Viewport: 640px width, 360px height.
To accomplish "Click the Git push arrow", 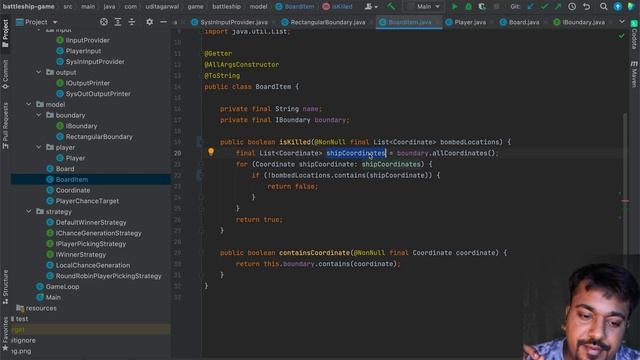I will click(x=558, y=7).
